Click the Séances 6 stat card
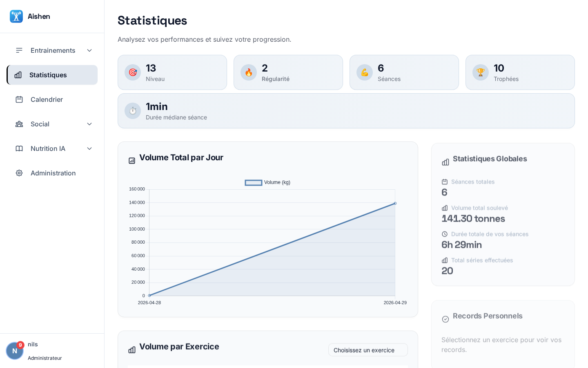 [404, 72]
